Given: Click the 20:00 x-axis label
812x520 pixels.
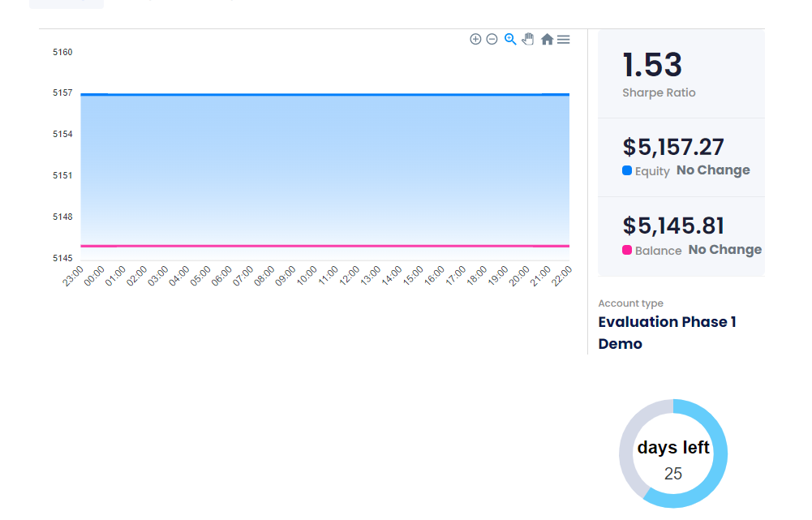Looking at the screenshot, I should (x=519, y=276).
